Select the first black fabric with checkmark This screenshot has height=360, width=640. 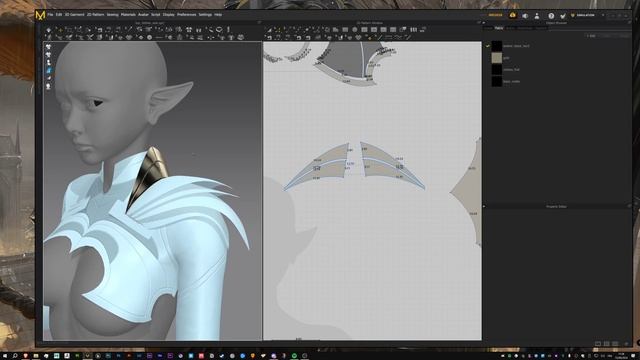(496, 46)
